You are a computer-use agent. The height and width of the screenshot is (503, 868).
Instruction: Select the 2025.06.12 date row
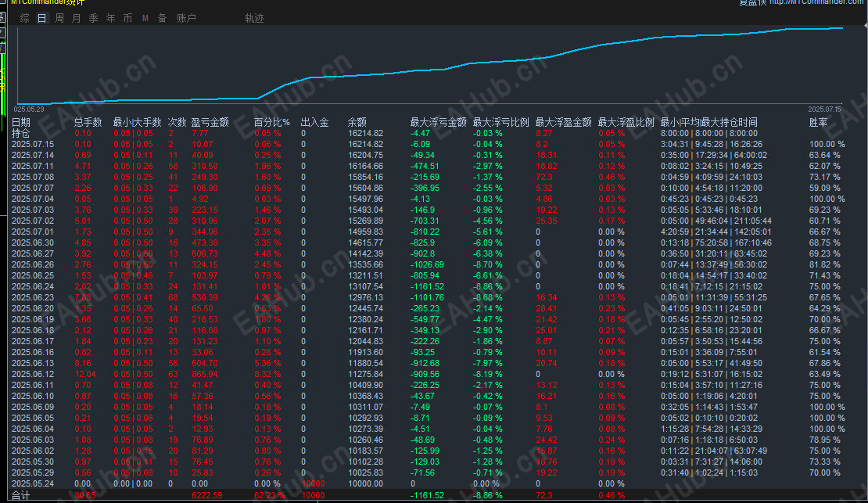(33, 374)
